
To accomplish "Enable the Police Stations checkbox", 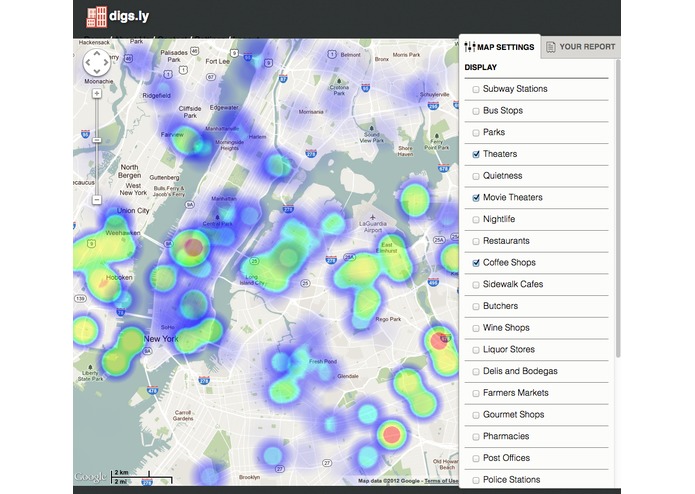I will coord(476,480).
